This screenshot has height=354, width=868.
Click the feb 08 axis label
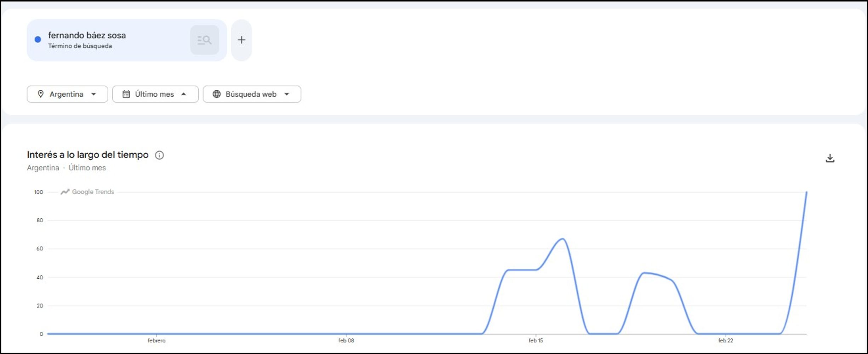tap(346, 341)
